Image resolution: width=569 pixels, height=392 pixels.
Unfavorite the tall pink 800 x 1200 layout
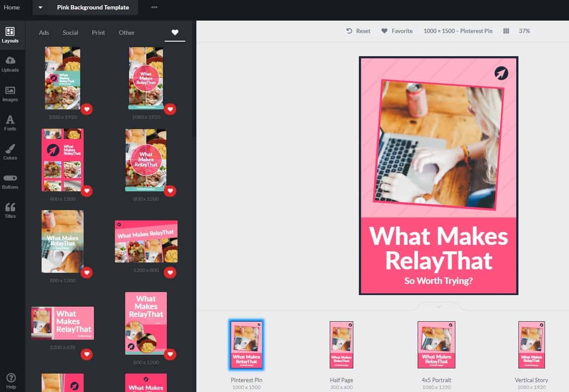click(170, 354)
